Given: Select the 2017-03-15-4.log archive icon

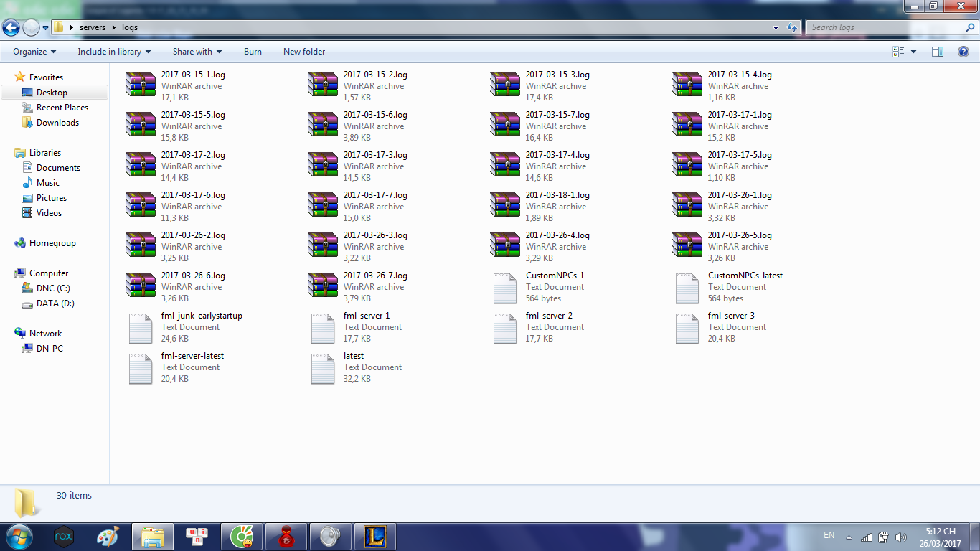Looking at the screenshot, I should pyautogui.click(x=687, y=85).
